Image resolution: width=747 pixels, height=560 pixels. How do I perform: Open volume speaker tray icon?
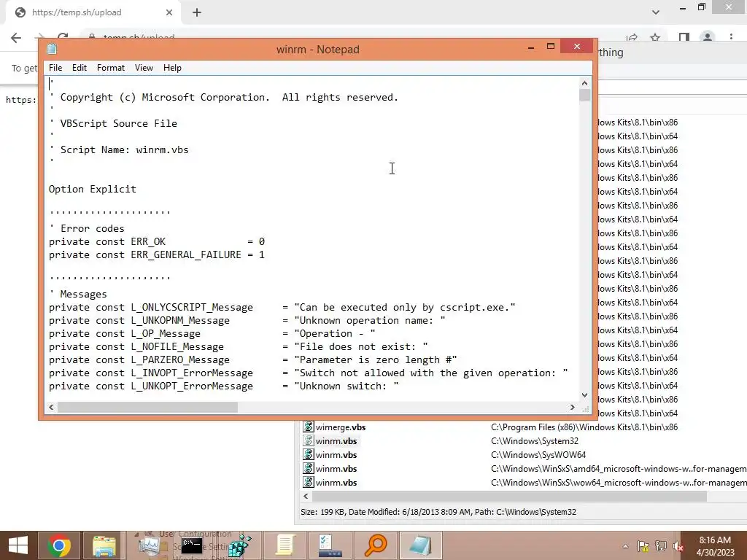tap(678, 546)
